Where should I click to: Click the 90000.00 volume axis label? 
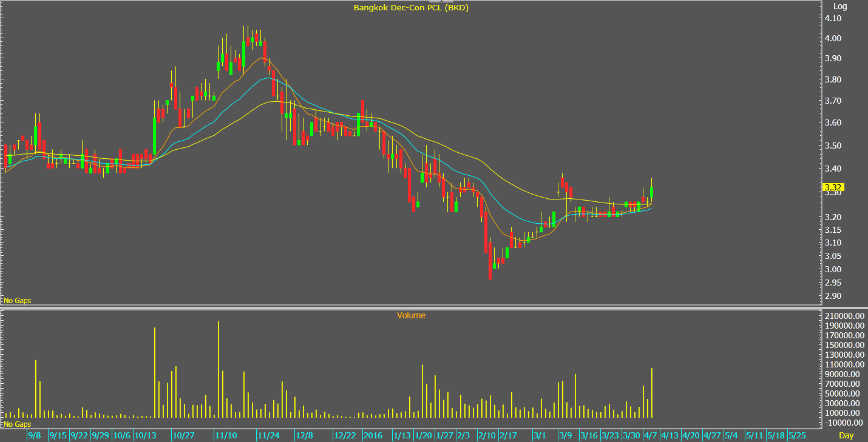point(843,374)
